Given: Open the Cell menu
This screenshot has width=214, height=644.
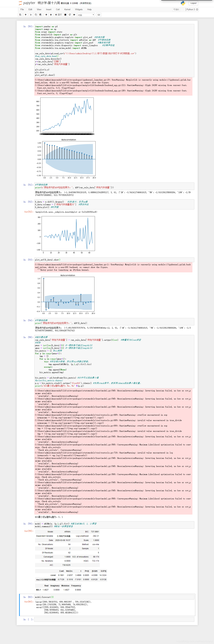Looking at the screenshot, I should pos(58,10).
